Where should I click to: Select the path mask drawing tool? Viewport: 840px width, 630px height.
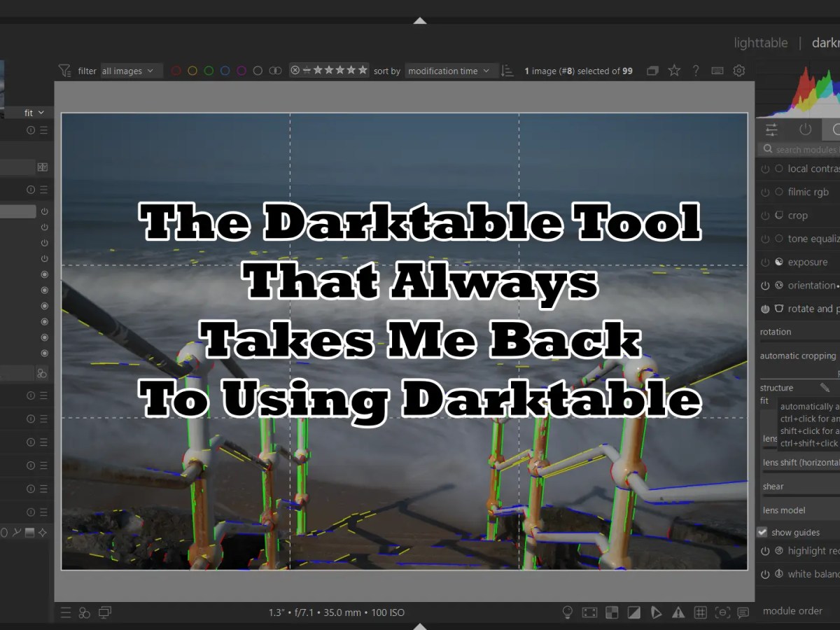point(16,533)
